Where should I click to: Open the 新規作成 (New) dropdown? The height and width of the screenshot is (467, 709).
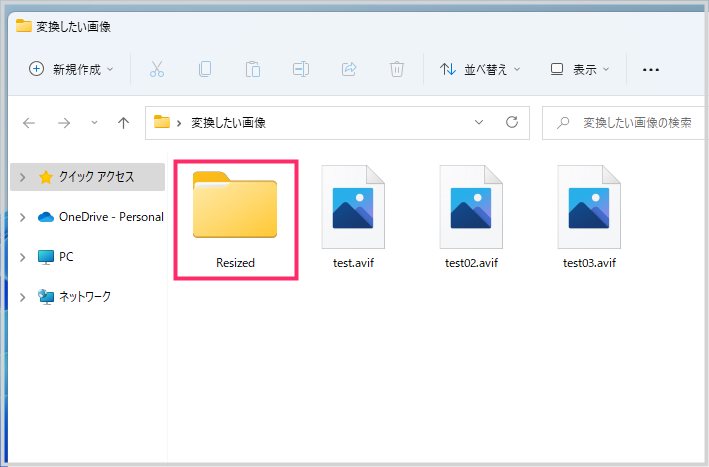point(71,69)
